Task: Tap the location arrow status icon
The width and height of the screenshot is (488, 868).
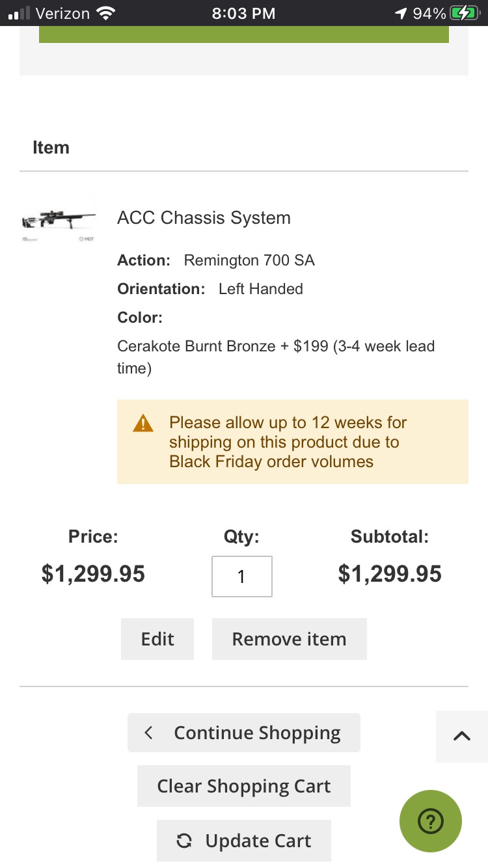Action: point(401,13)
